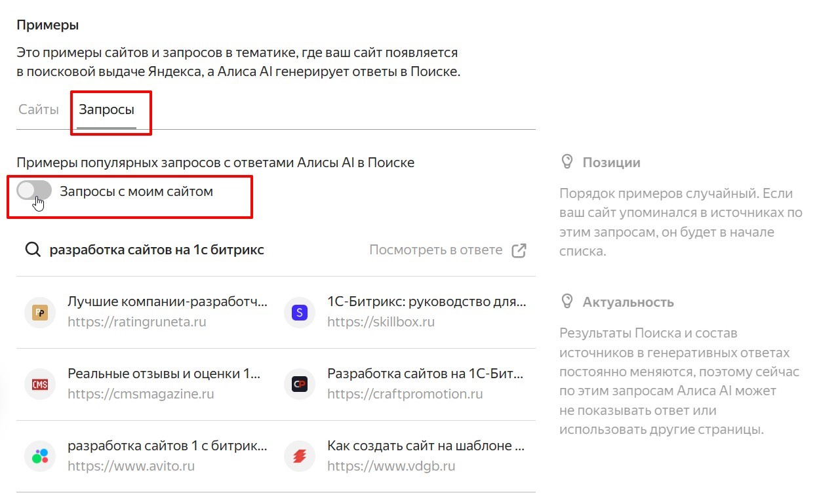Screen dimensions: 819x504
Task: Click the https://skillbox.ru URL
Action: (x=381, y=322)
